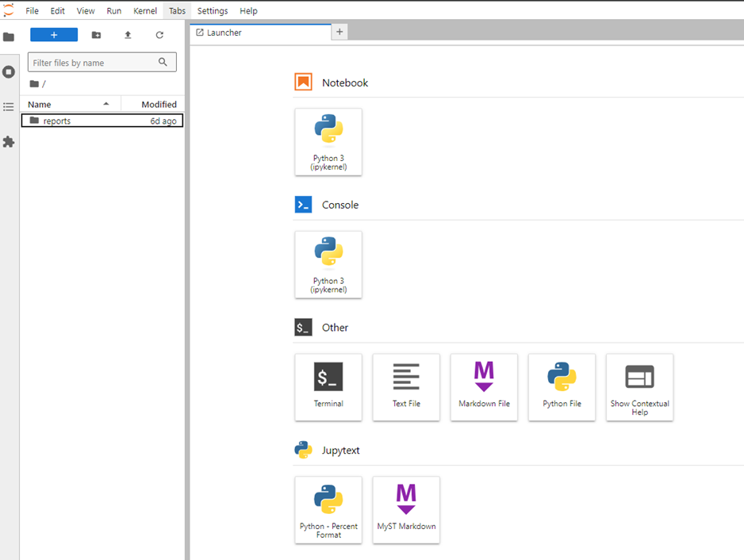Open the Help menu
Image resolution: width=744 pixels, height=560 pixels.
click(248, 10)
